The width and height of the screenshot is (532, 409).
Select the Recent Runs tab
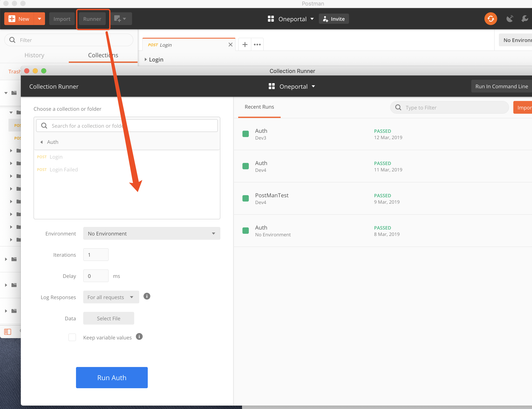(259, 107)
